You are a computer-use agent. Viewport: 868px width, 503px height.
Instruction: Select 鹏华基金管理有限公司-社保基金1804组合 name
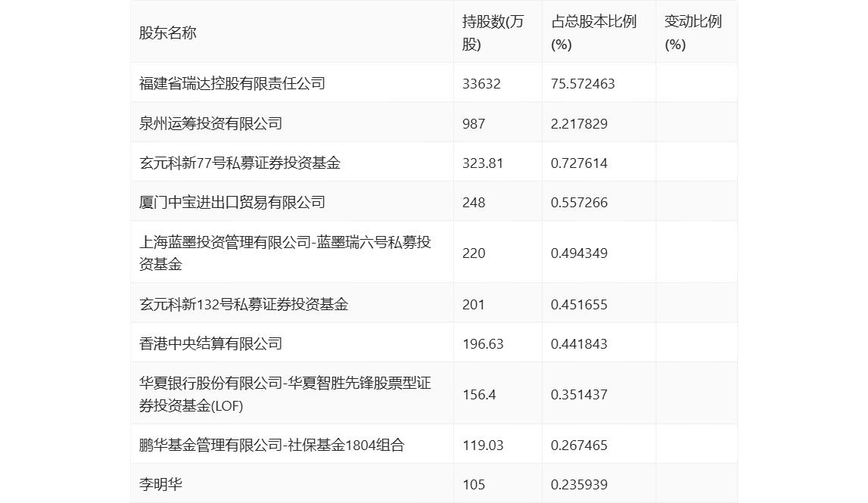[272, 445]
